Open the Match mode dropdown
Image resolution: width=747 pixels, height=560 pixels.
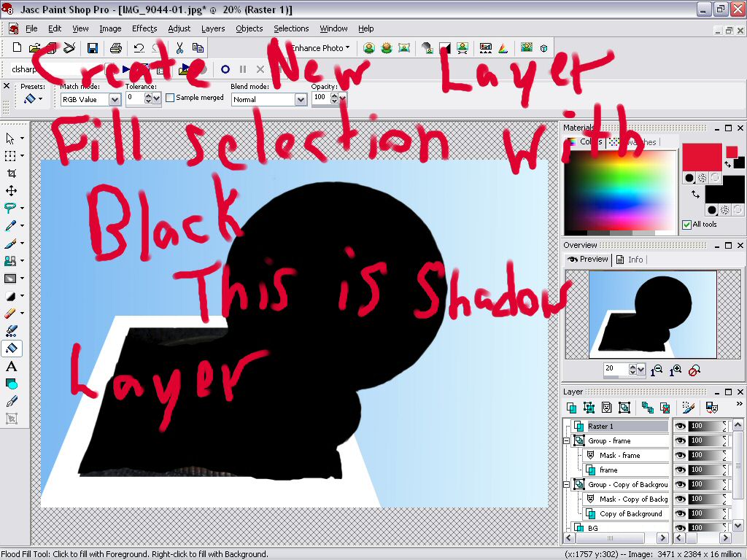point(115,100)
